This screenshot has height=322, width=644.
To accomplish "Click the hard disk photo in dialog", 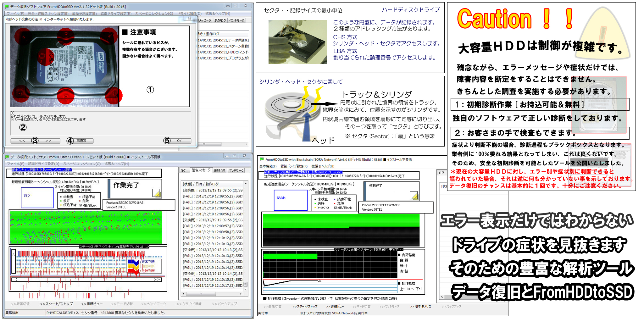I will 64,66.
